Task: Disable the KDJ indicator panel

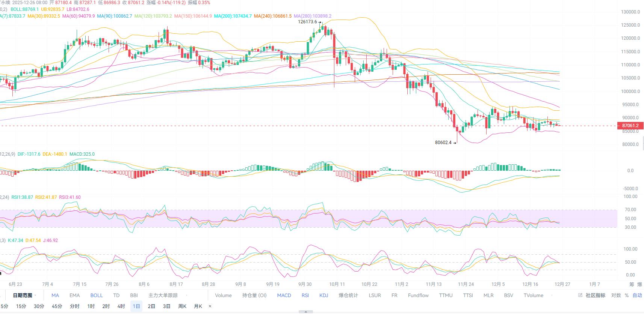Action: (324, 296)
